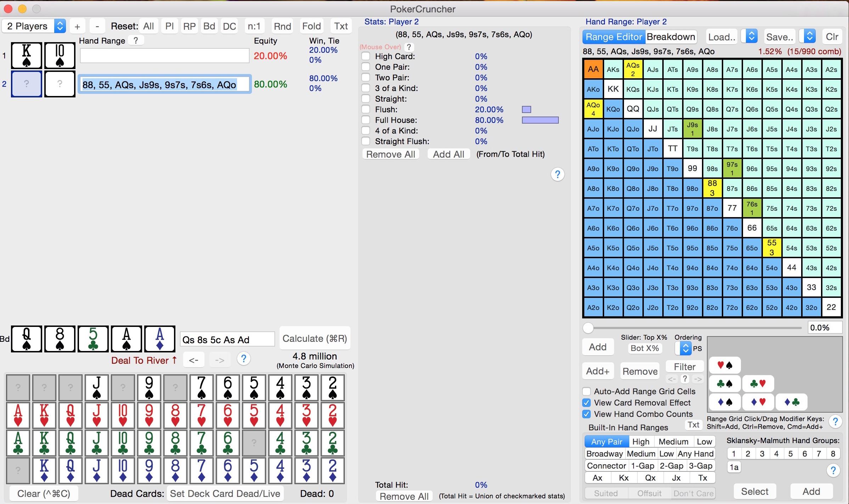Pick the 2 of diamonds deck card
This screenshot has height=504, width=849.
pos(333,470)
